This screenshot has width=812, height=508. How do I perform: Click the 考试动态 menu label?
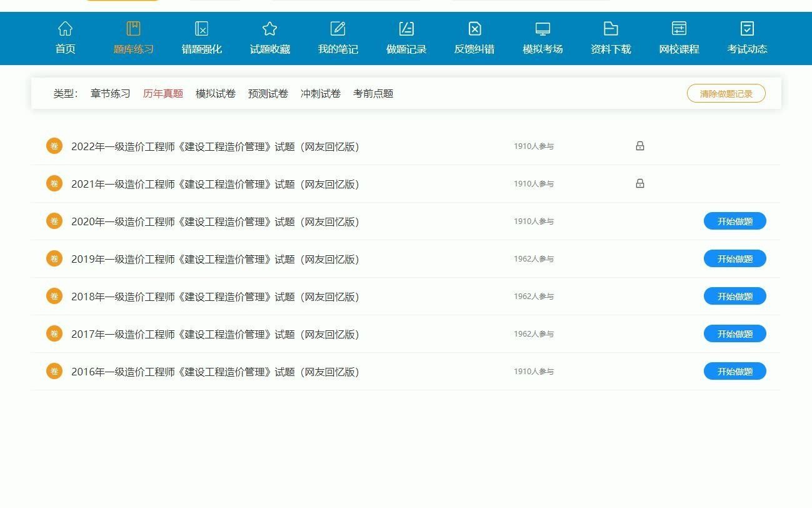(747, 49)
